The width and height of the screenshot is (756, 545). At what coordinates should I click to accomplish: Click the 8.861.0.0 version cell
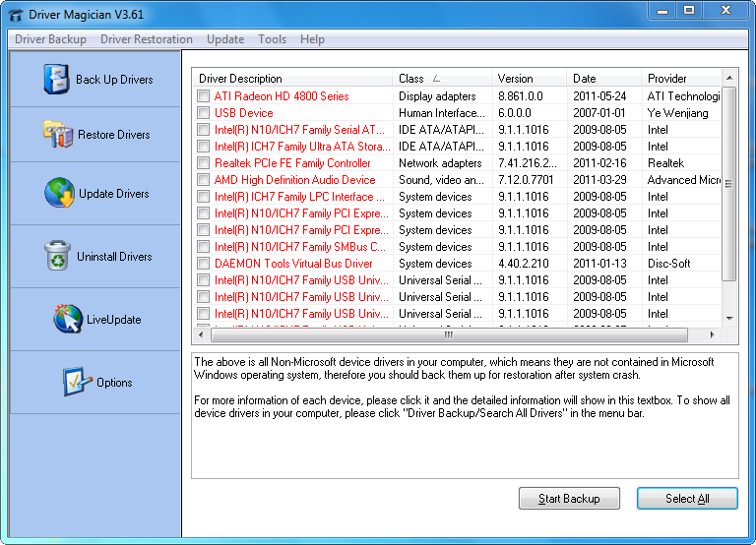pos(521,95)
